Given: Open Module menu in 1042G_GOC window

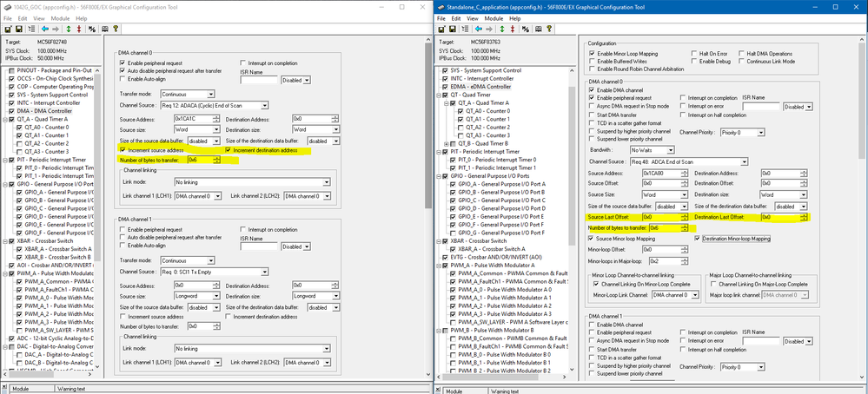Looking at the screenshot, I should pos(60,18).
